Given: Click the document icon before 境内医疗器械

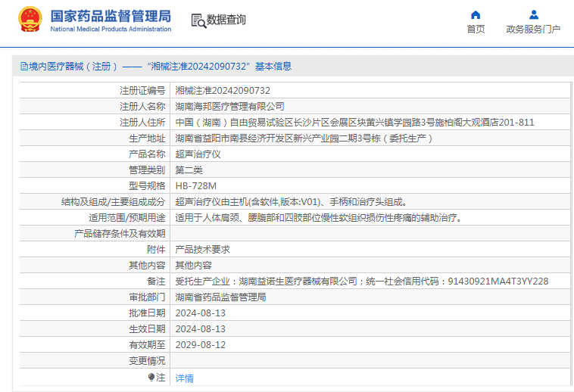Looking at the screenshot, I should [x=24, y=66].
